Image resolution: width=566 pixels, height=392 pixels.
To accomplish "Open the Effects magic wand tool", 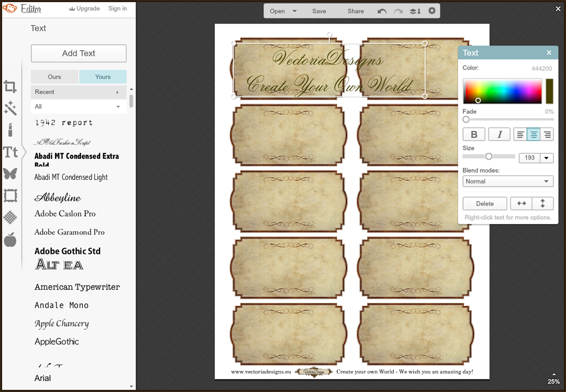I will tap(10, 108).
